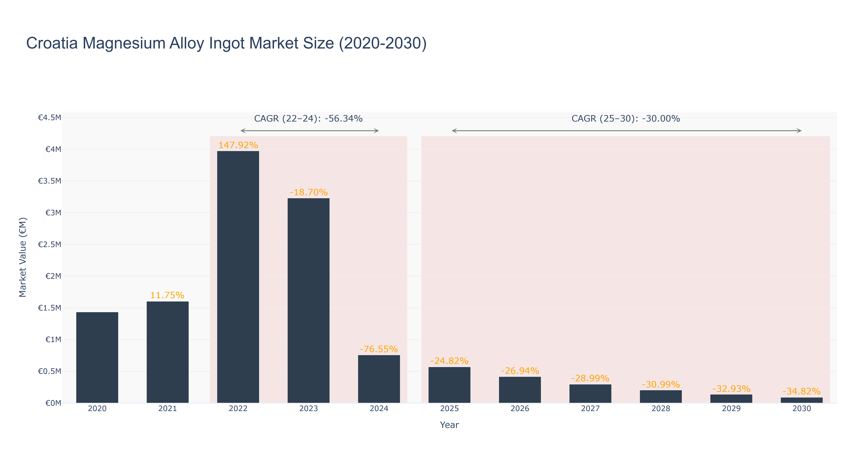The height and width of the screenshot is (465, 868).
Task: Click the 2030 x-axis tick label
Action: click(x=801, y=409)
